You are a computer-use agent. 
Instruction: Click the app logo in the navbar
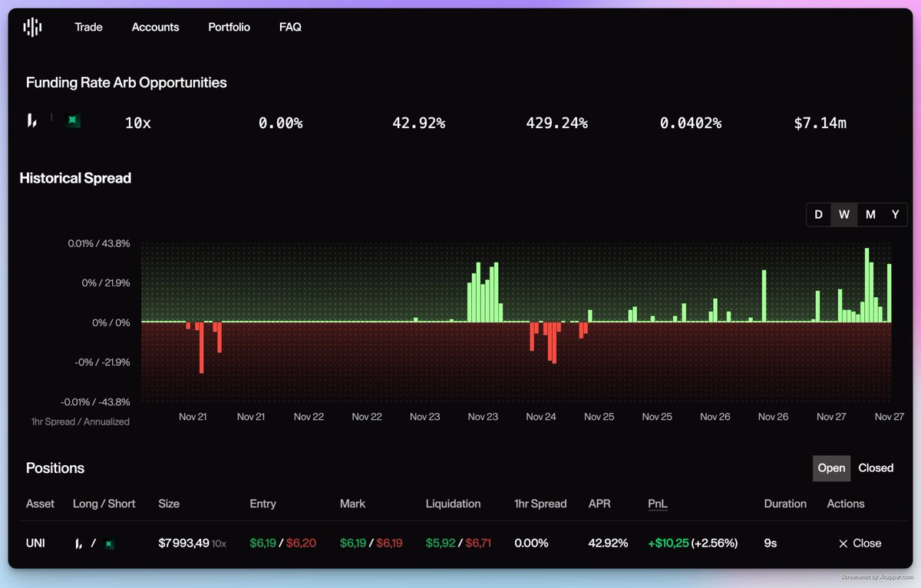32,28
